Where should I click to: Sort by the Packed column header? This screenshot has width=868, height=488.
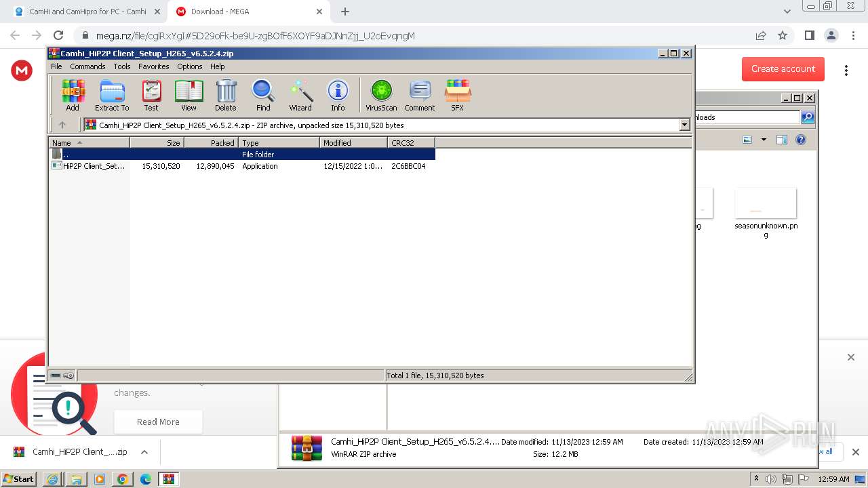point(212,142)
